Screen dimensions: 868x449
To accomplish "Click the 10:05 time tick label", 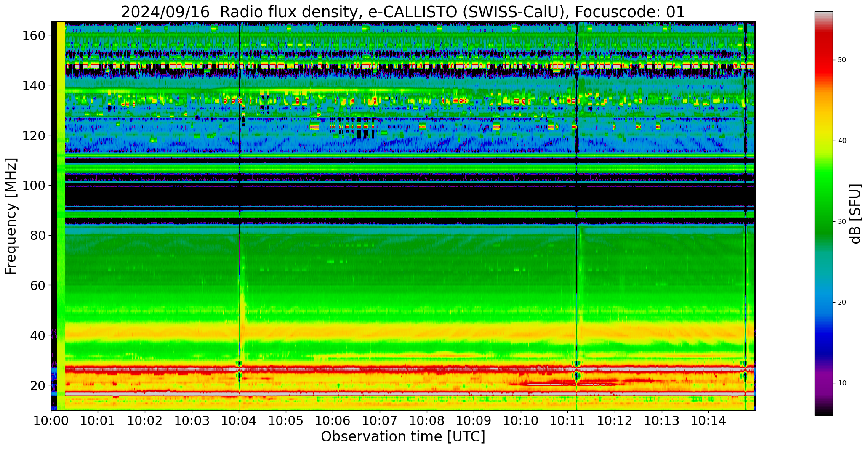I will click(286, 420).
